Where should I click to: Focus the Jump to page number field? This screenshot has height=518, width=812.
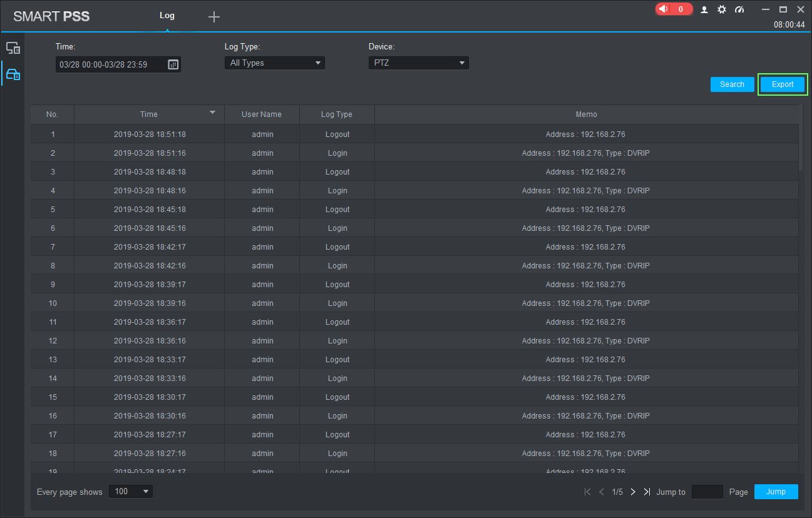point(707,492)
